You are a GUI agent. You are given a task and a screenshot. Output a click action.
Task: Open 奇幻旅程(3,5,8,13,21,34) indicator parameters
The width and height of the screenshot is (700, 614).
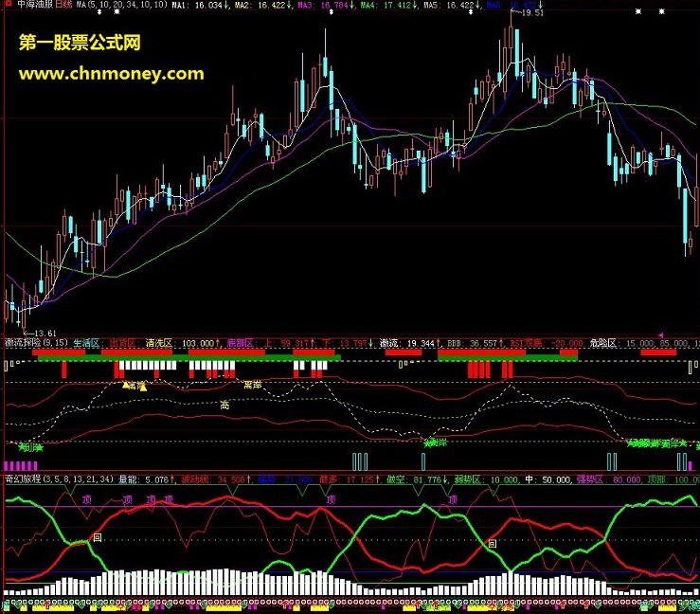point(59,479)
